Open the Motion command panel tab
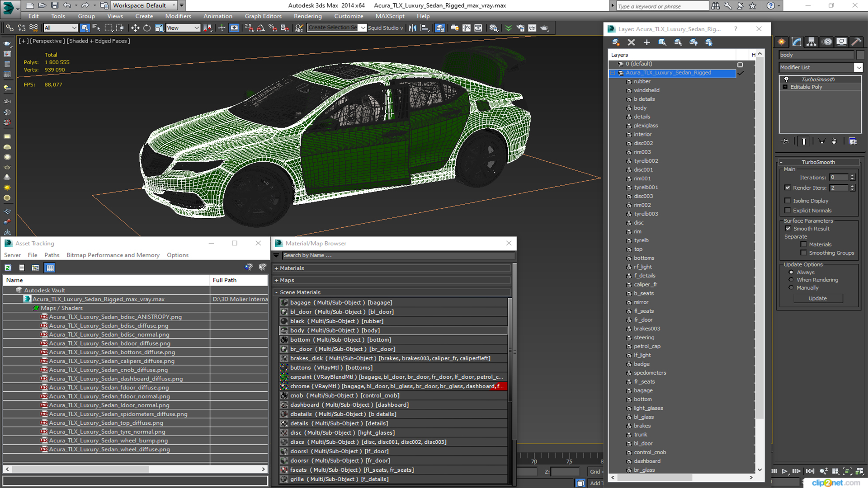868x488 pixels. click(x=827, y=42)
